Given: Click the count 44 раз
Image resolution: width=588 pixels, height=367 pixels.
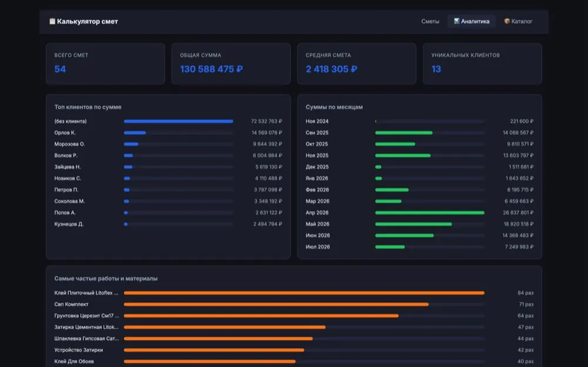Looking at the screenshot, I should [x=525, y=339].
